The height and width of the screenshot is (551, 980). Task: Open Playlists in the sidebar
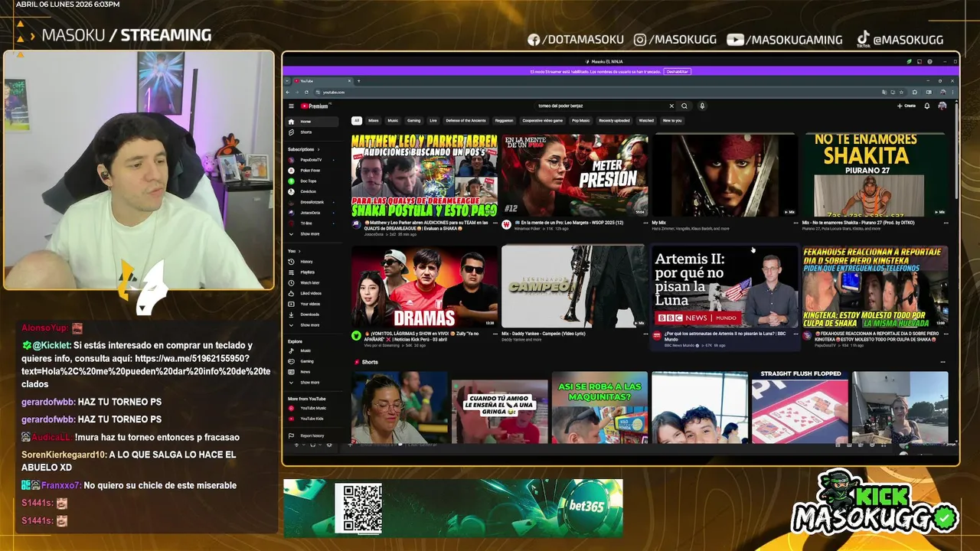[x=312, y=272]
